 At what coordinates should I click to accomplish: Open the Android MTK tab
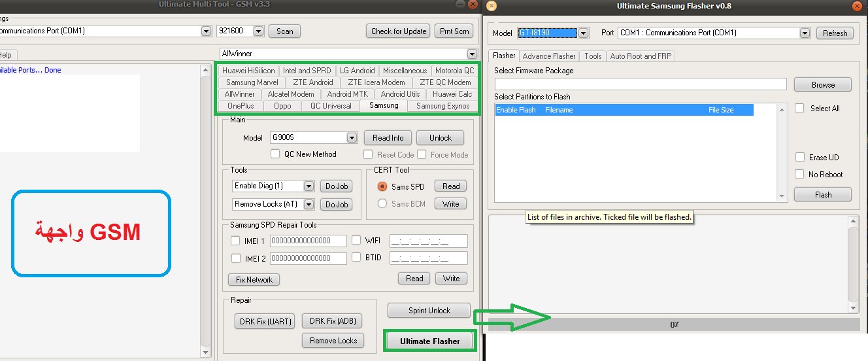tap(348, 94)
